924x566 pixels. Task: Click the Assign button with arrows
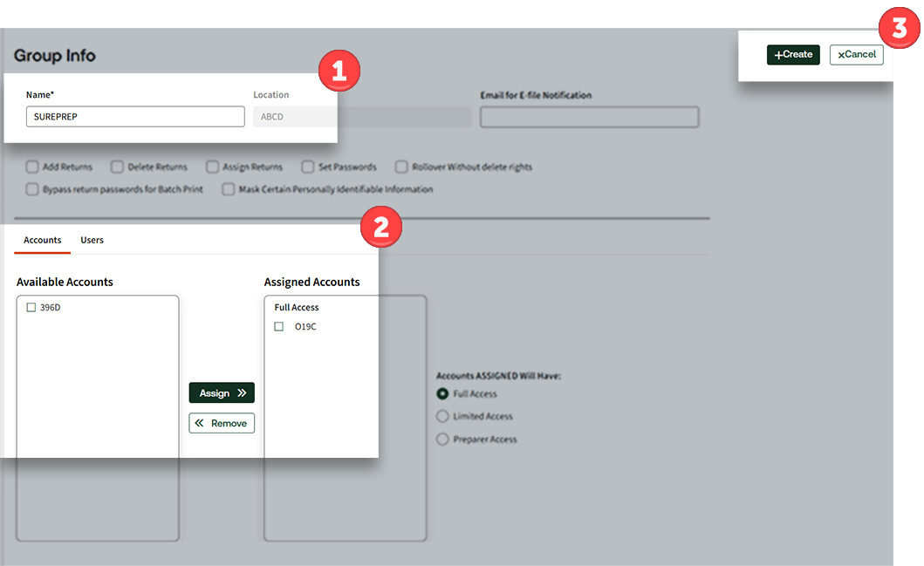pyautogui.click(x=222, y=393)
